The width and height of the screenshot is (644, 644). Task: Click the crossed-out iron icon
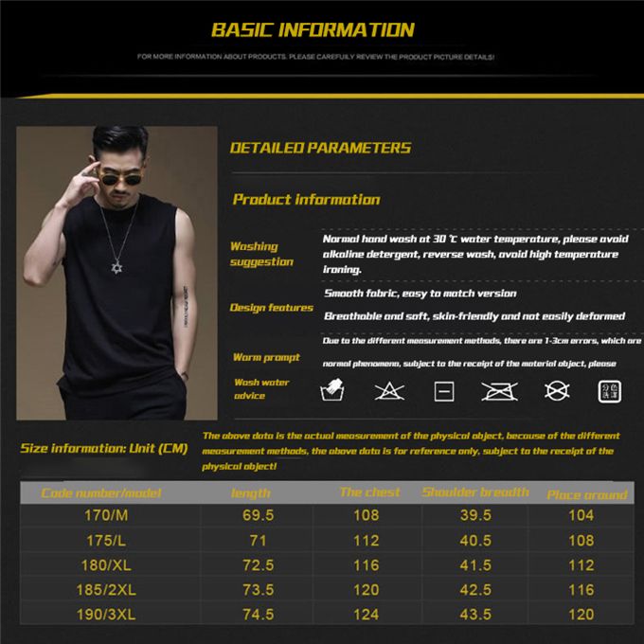pyautogui.click(x=499, y=391)
